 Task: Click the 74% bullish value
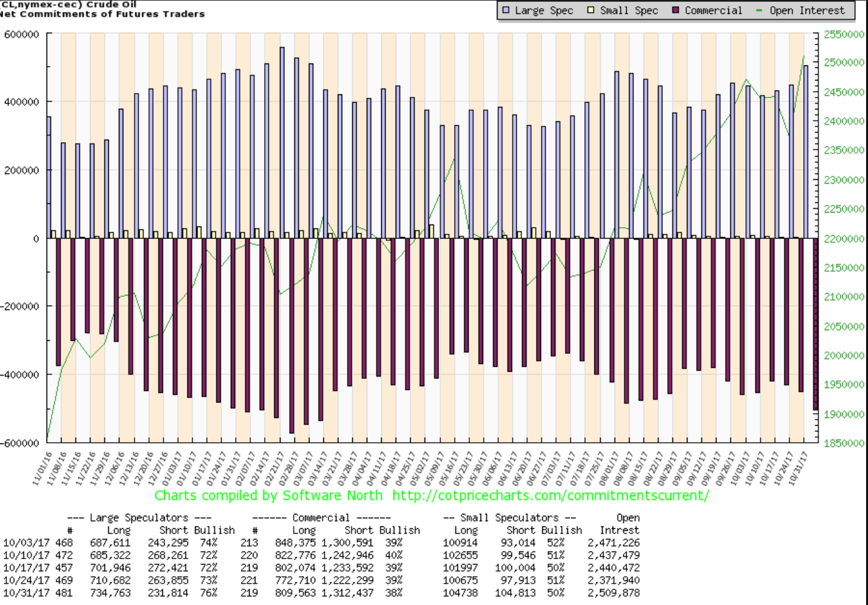(x=208, y=543)
